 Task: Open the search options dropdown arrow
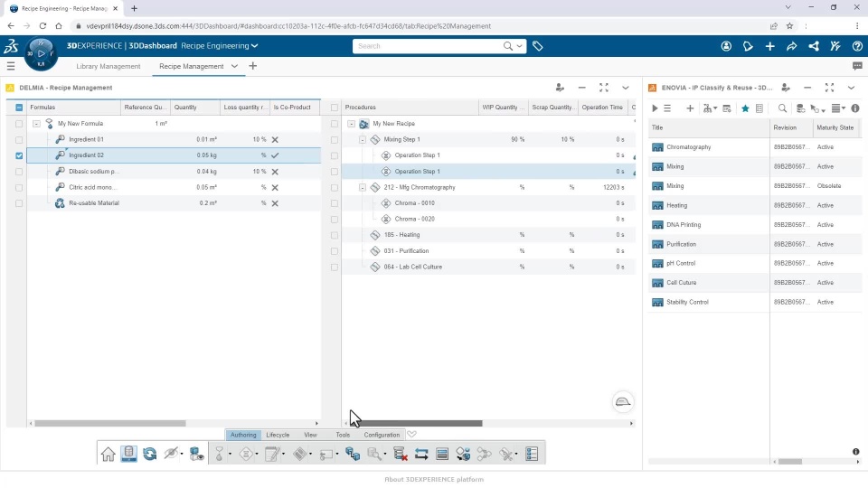(x=519, y=46)
